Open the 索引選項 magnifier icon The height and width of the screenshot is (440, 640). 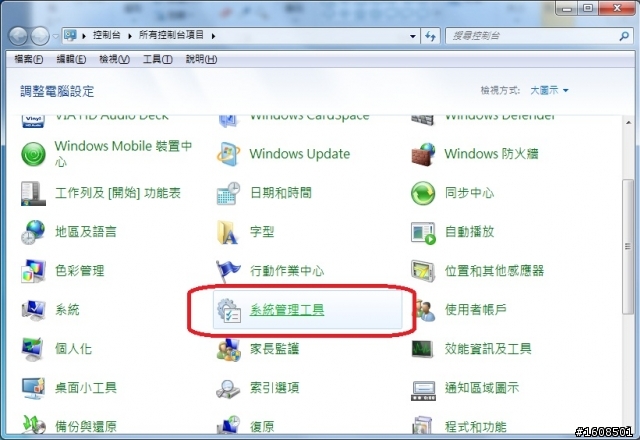tap(228, 389)
